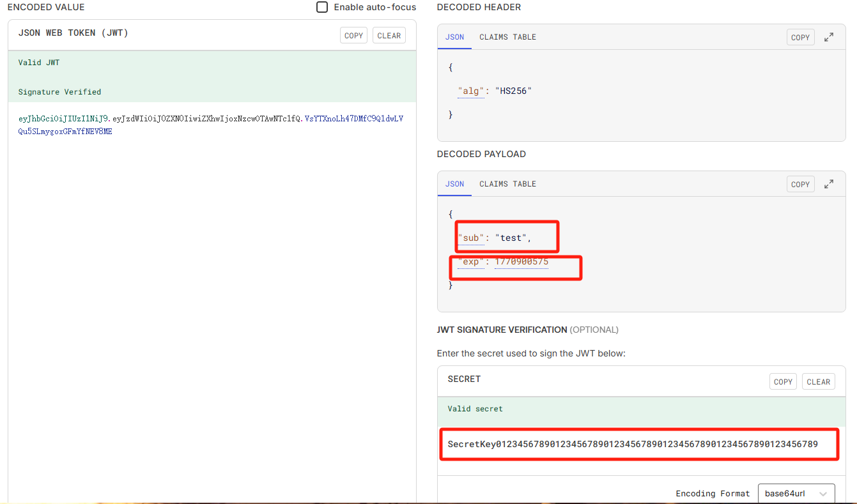Click the "alg" claim key in header

click(471, 91)
